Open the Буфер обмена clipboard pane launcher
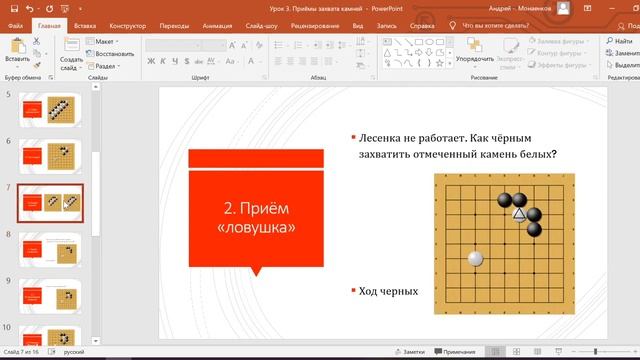The height and width of the screenshot is (360, 640). point(51,77)
